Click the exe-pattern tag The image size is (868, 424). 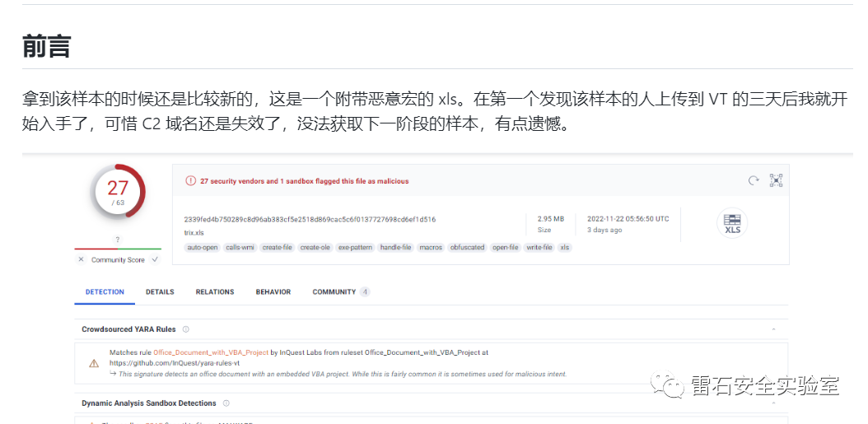[356, 248]
